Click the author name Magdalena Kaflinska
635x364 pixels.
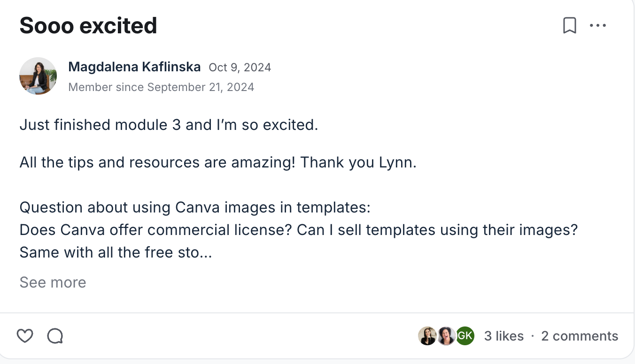coord(134,67)
